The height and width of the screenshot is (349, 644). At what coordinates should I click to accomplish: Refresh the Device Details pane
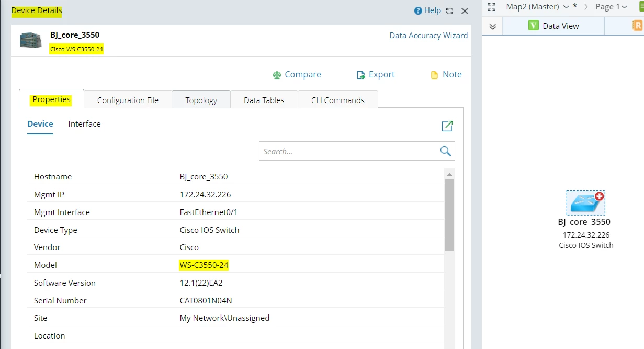tap(449, 11)
